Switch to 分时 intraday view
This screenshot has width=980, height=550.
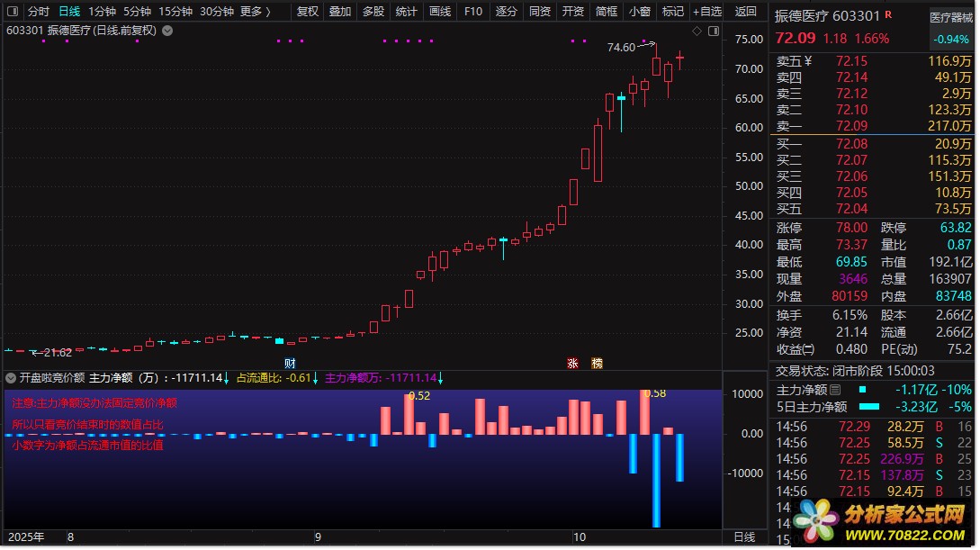click(x=38, y=11)
